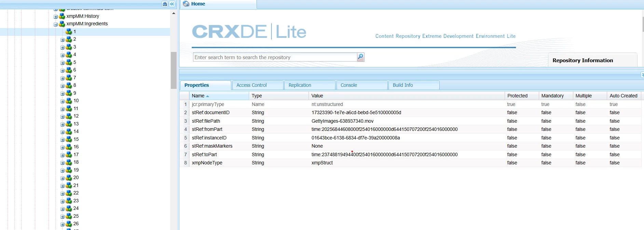
Task: Click the node icon of xmpMM:Ingredients
Action: pyautogui.click(x=62, y=24)
